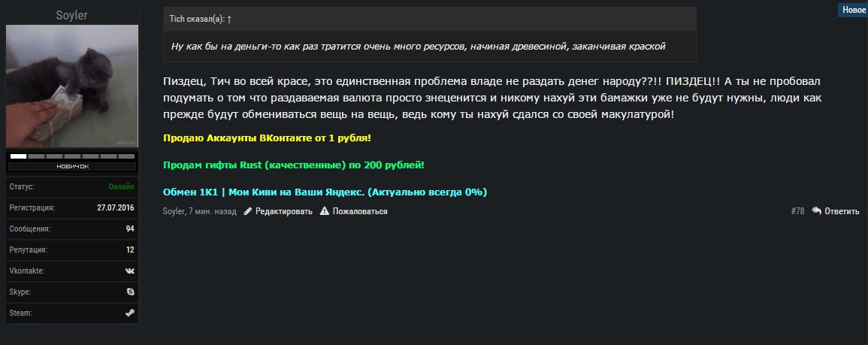Screen dimensions: 868x345
Task: Click the reputation level bar under avatar
Action: click(x=72, y=156)
